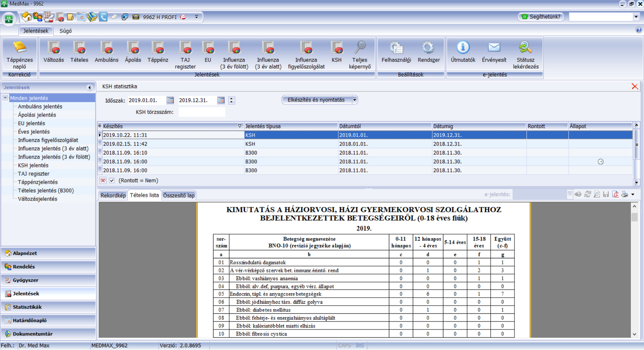
Task: Remove the Rontott filter with red X
Action: 103,181
